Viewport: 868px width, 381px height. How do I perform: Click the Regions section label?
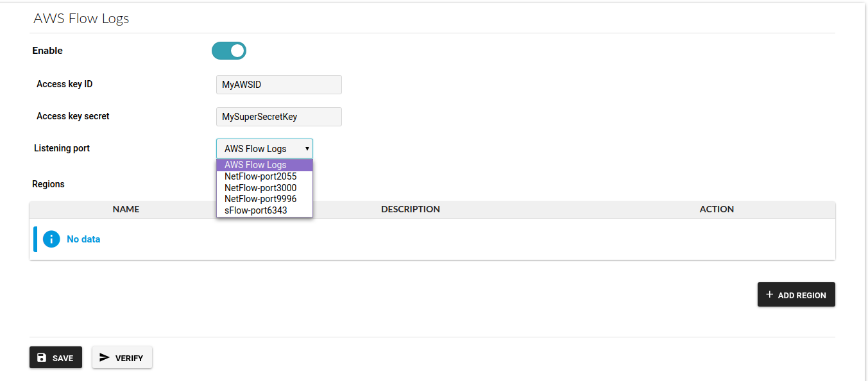(49, 184)
